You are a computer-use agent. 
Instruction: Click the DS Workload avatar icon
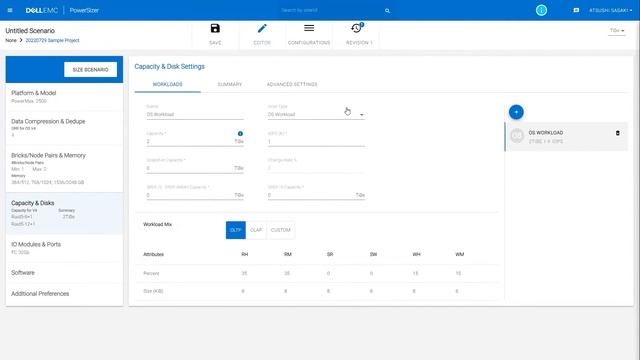click(517, 136)
